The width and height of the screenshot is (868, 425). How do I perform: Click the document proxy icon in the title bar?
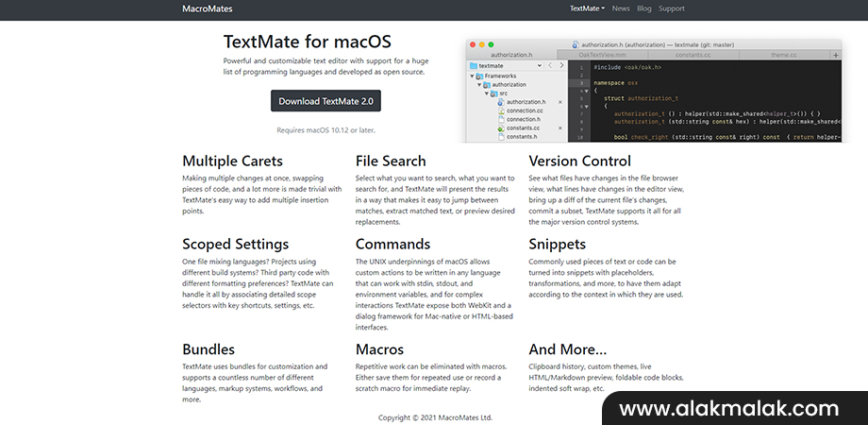coord(576,44)
